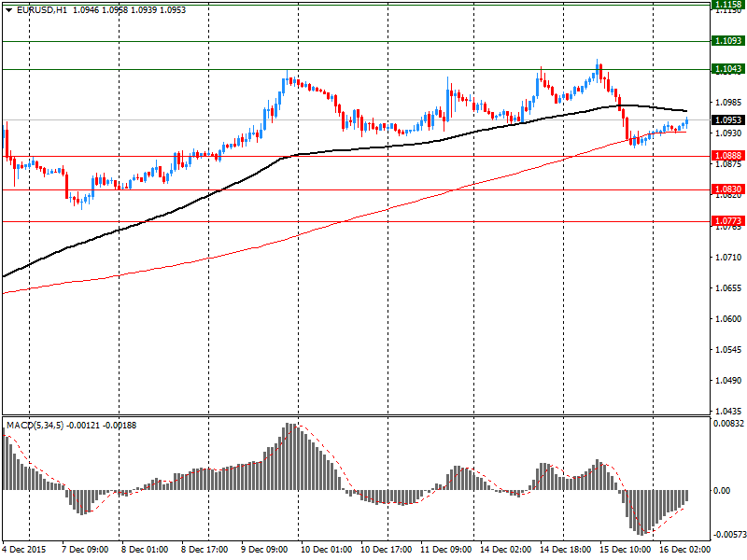Click the 1.0930 price scale value

click(x=728, y=133)
